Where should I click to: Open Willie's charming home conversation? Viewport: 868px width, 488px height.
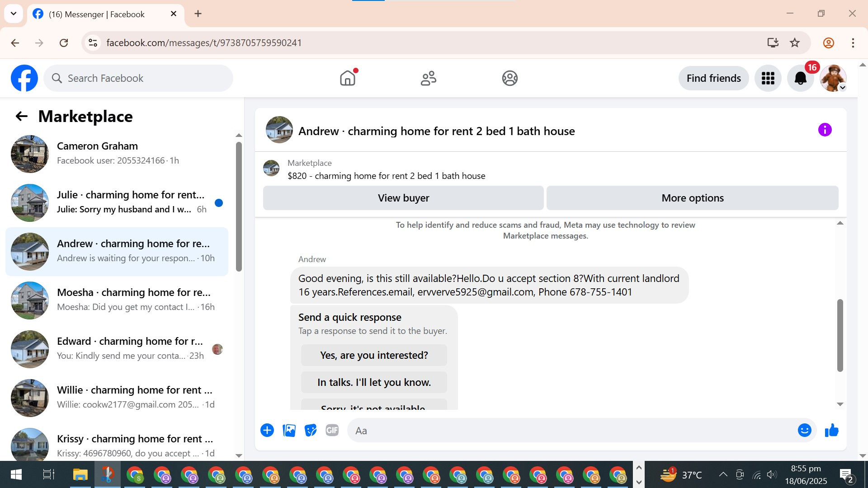click(x=117, y=398)
